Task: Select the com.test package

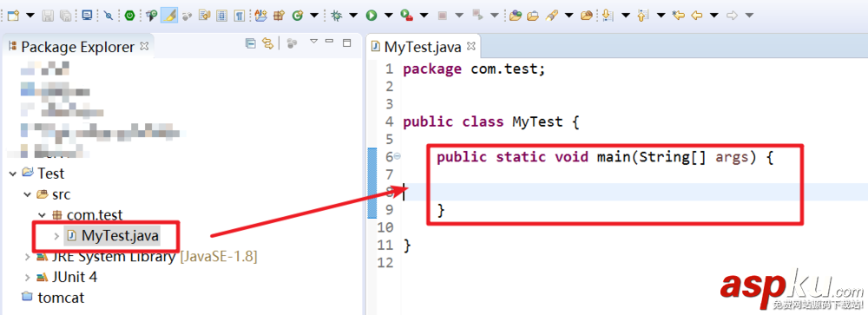Action: click(x=95, y=215)
